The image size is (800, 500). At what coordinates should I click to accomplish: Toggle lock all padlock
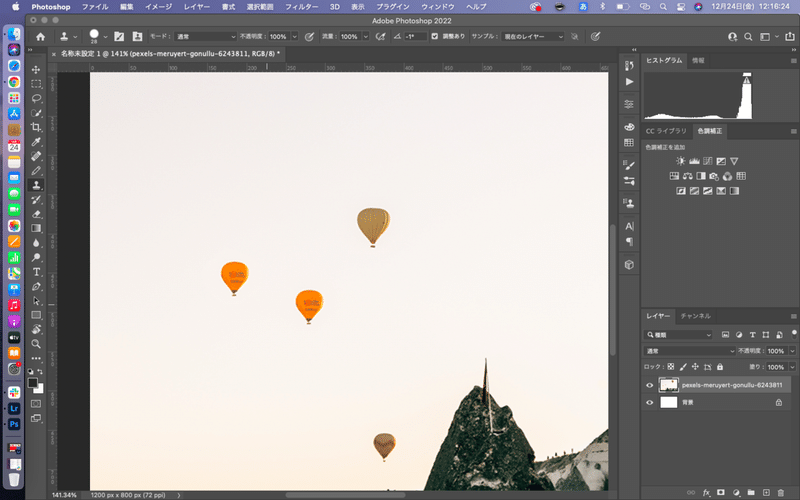coord(720,367)
